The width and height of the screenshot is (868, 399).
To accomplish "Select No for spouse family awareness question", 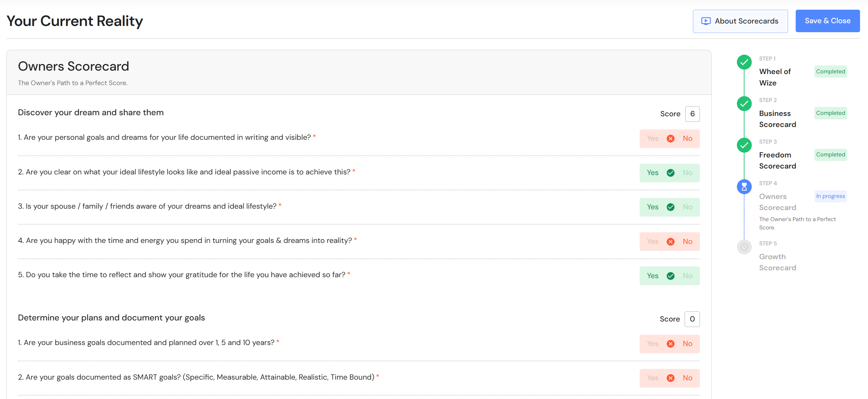I will point(687,207).
